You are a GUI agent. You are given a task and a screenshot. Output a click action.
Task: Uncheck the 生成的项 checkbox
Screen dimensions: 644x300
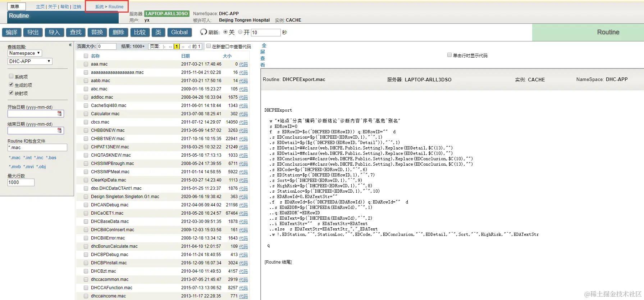(11, 84)
